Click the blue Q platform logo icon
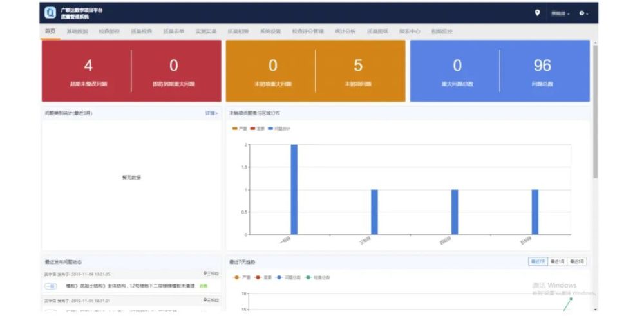This screenshot has height=316, width=644. 50,13
